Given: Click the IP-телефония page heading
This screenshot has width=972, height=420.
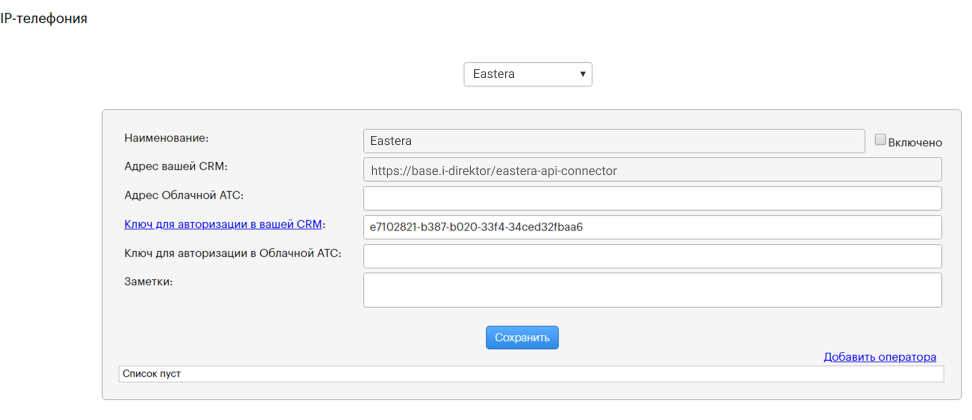Looking at the screenshot, I should (44, 18).
